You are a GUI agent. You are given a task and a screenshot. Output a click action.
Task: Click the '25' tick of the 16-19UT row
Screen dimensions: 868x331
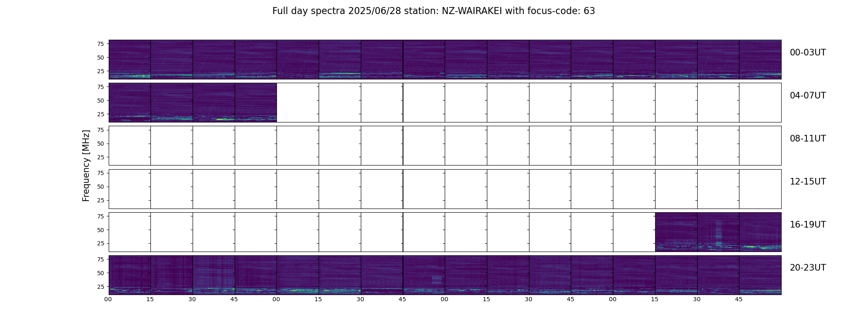point(100,243)
